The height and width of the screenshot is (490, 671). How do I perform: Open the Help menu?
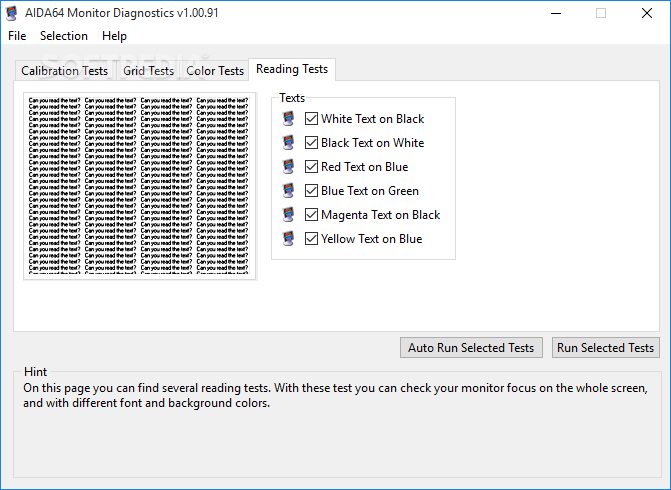pyautogui.click(x=114, y=36)
